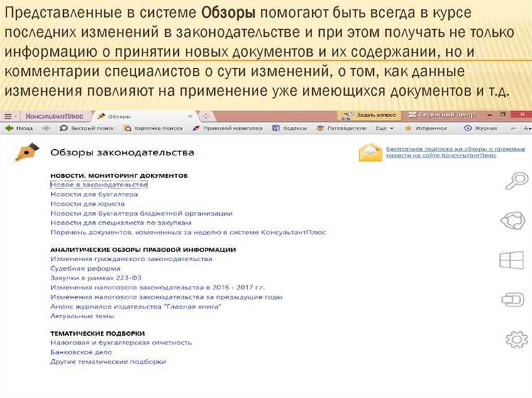The width and height of the screenshot is (532, 398).
Task: Close the Обзоры tab
Action: click(190, 116)
